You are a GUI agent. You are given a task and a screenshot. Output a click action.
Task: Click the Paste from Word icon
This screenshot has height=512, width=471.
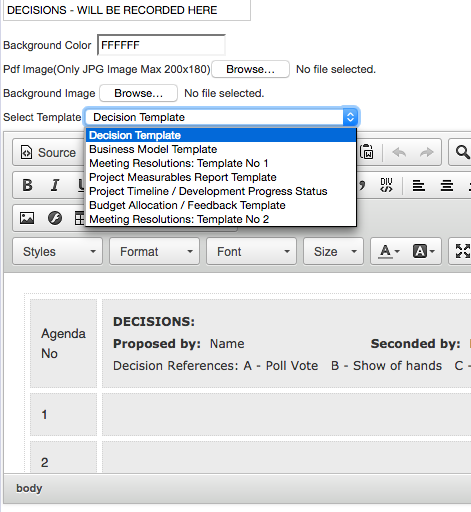[367, 152]
